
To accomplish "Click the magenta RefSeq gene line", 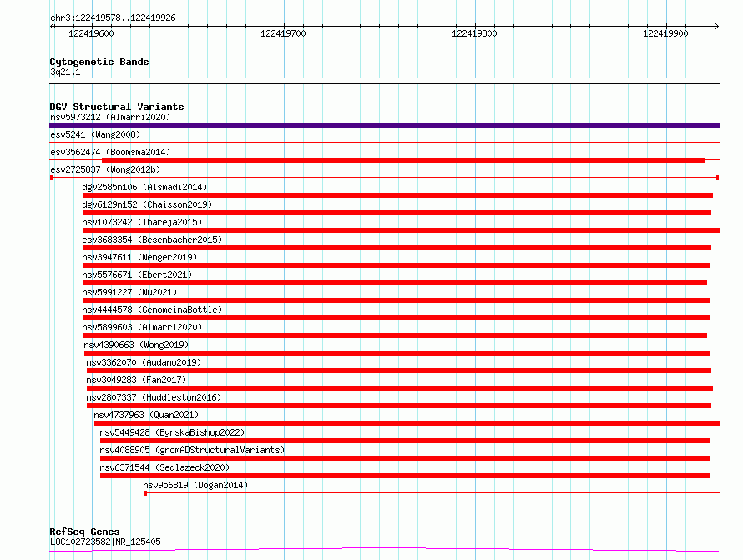I will (384, 550).
